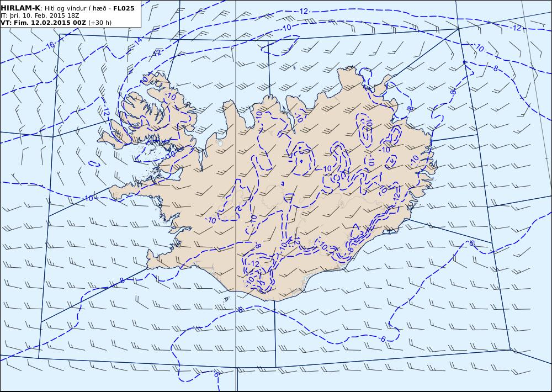552x392 pixels.
Task: Select the "IT: þri. 10. Feb. 2015 18Z" line
Action: point(40,16)
